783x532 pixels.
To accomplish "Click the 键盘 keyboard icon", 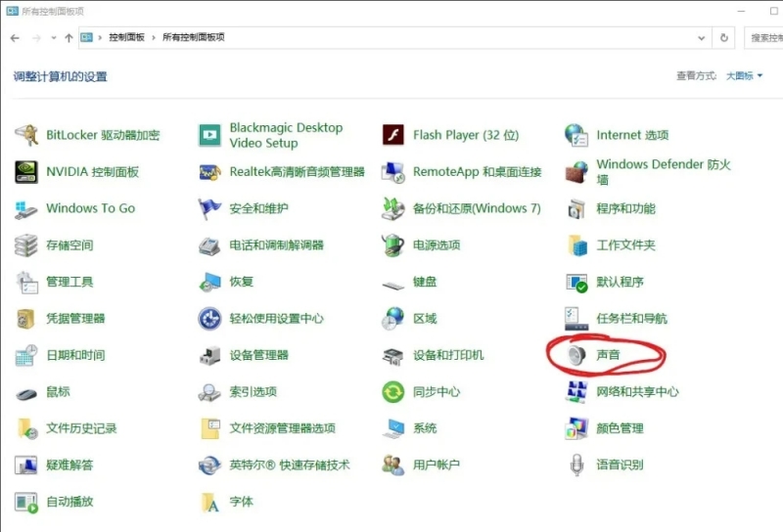I will pos(393,285).
